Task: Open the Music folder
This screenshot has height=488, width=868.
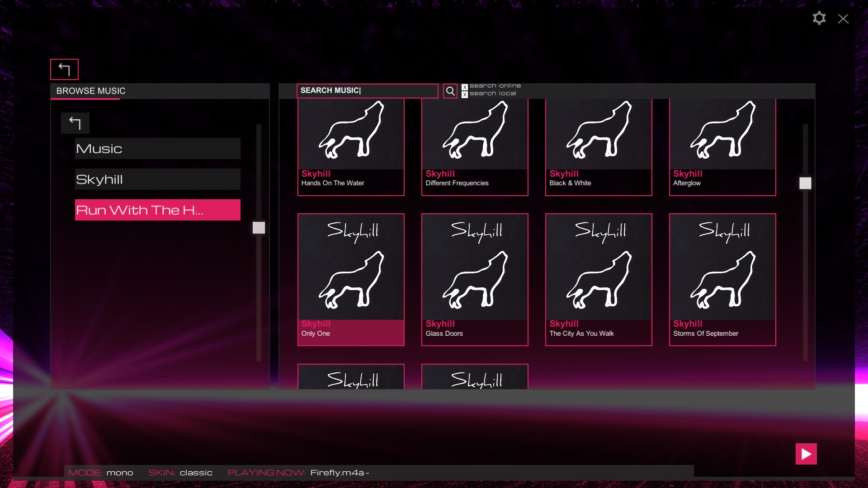Action: tap(157, 149)
